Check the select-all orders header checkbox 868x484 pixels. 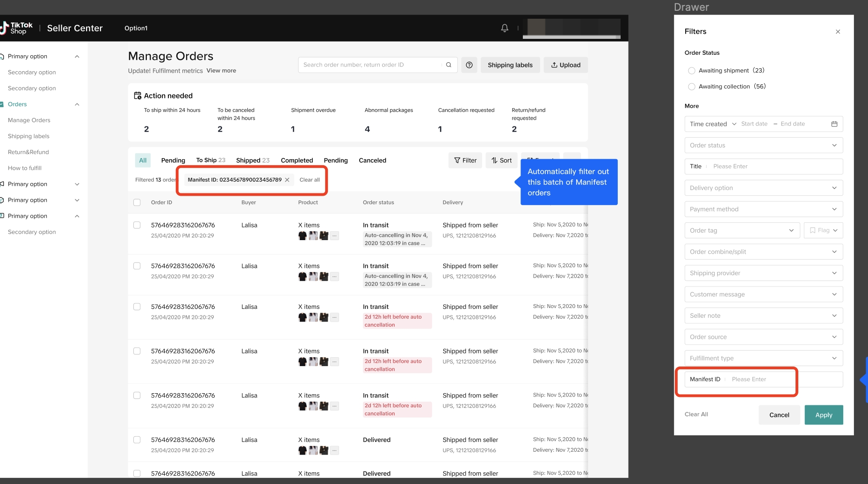pos(137,203)
